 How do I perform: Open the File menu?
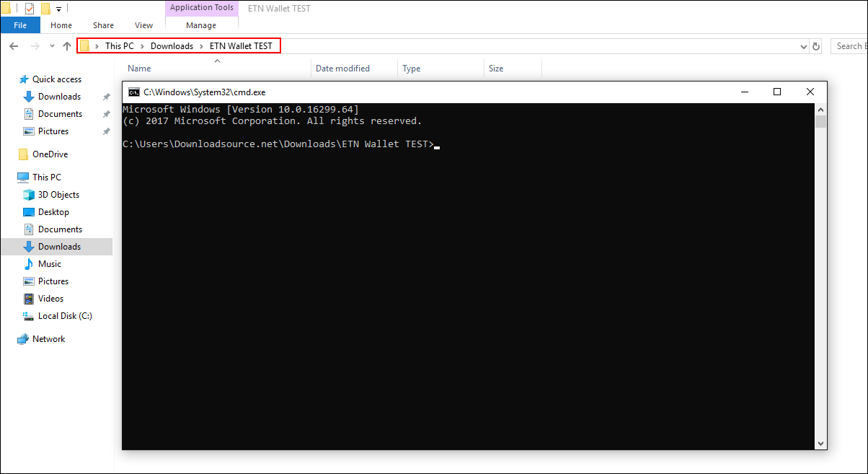[20, 25]
